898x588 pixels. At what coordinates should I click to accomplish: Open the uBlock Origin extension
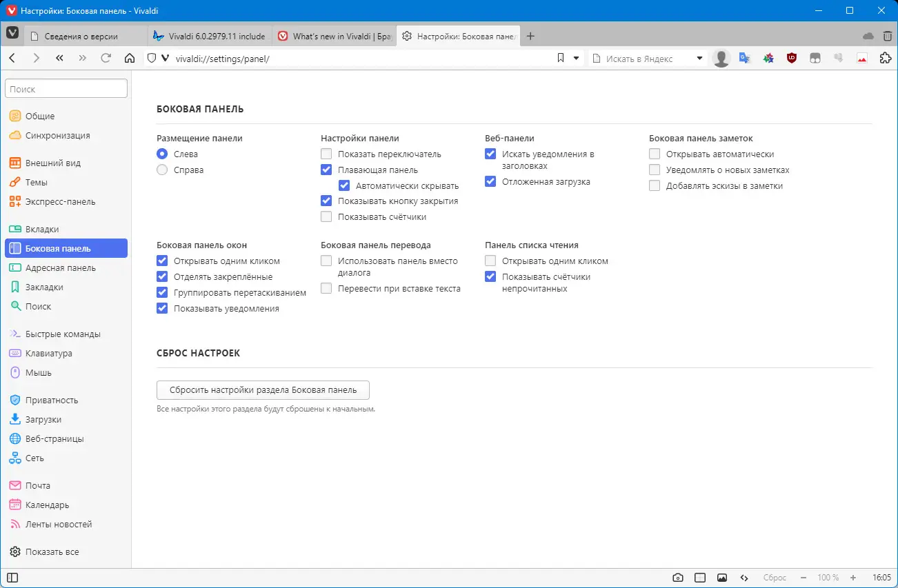[792, 59]
